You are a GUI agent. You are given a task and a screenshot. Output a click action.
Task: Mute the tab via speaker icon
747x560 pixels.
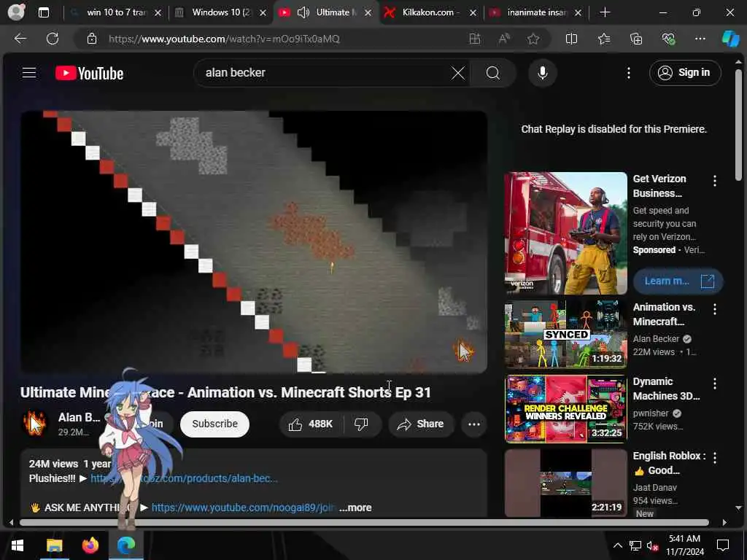(x=303, y=12)
